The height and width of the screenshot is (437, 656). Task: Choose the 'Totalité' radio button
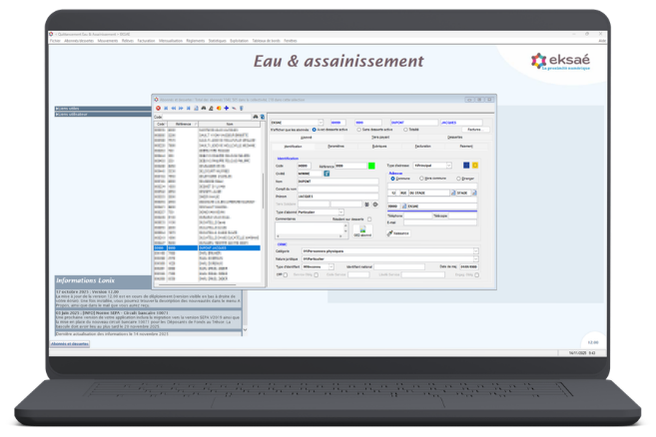[x=405, y=129]
